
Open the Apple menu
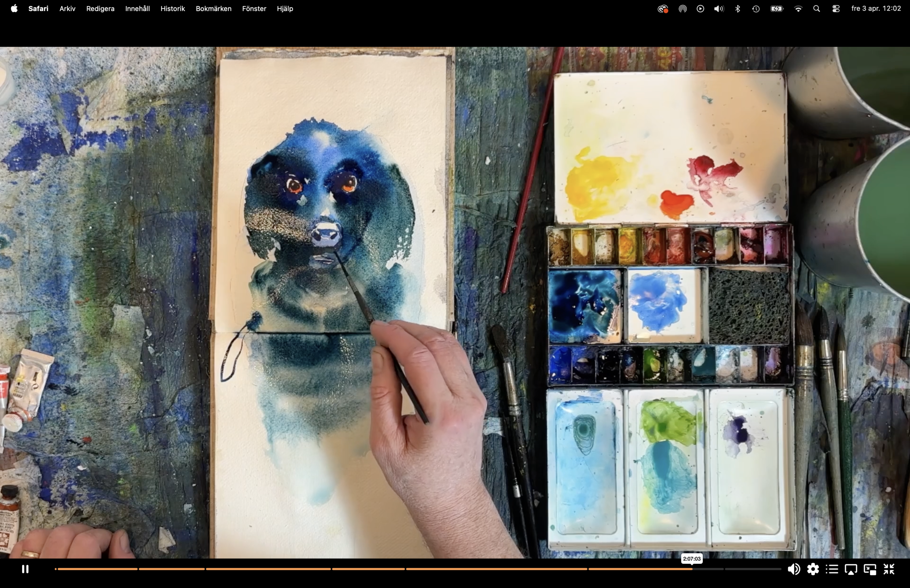tap(14, 9)
